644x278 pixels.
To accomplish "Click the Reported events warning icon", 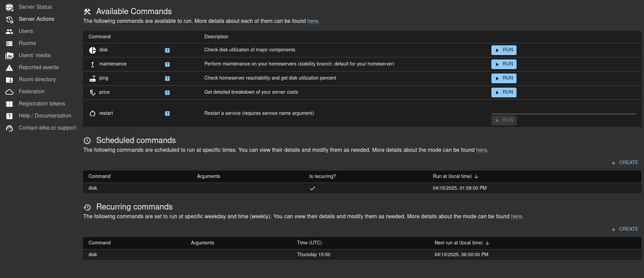I will [9, 68].
